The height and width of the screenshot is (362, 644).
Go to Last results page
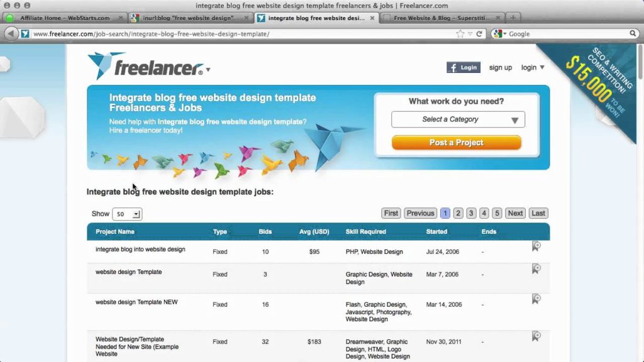(x=538, y=213)
